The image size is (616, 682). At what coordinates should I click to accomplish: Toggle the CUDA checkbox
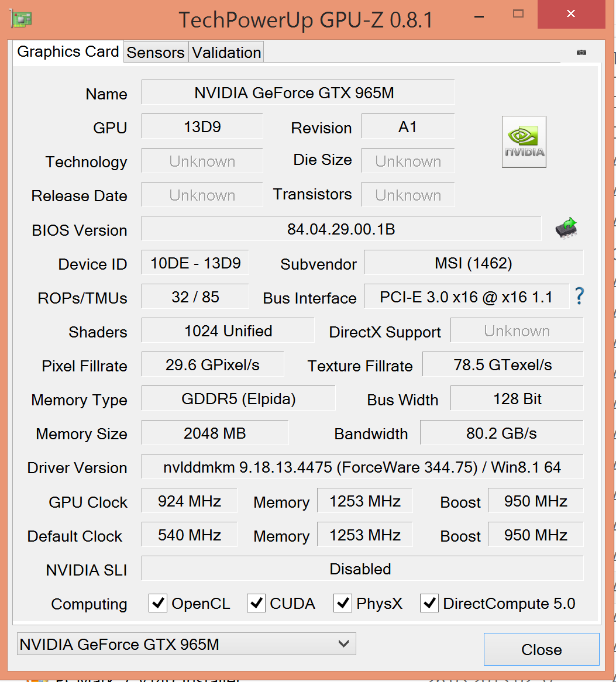coord(256,603)
